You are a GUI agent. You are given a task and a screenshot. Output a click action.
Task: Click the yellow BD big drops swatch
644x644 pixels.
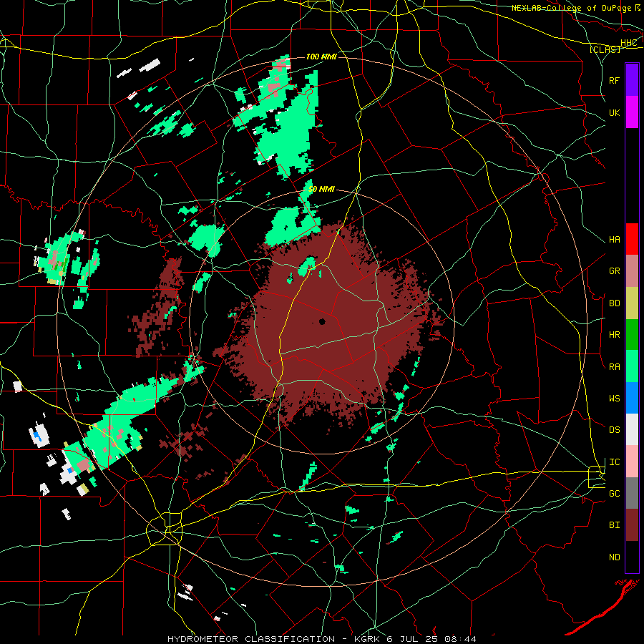click(x=632, y=303)
